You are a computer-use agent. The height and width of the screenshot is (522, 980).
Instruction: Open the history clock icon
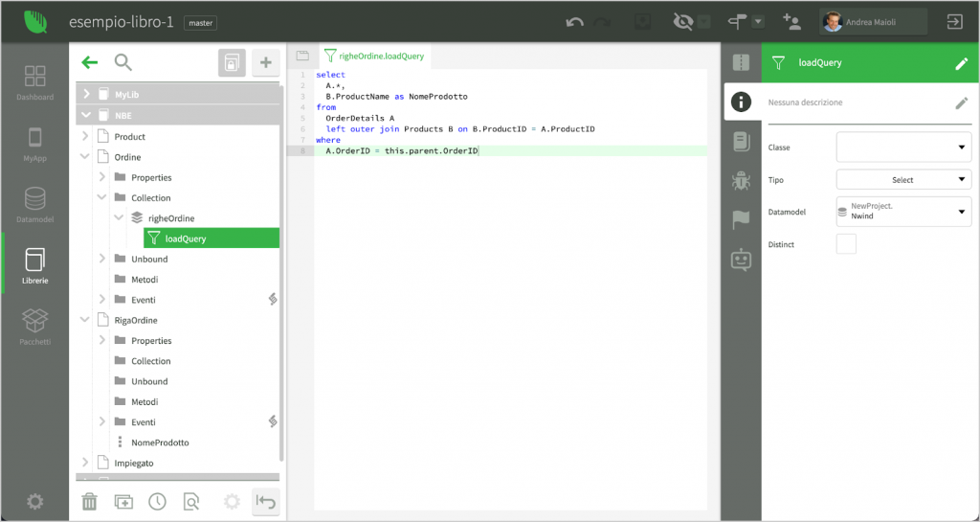click(158, 501)
